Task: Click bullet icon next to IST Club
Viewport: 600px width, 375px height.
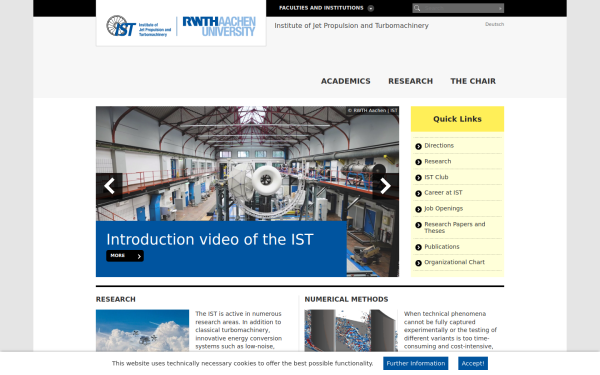Action: click(x=418, y=178)
